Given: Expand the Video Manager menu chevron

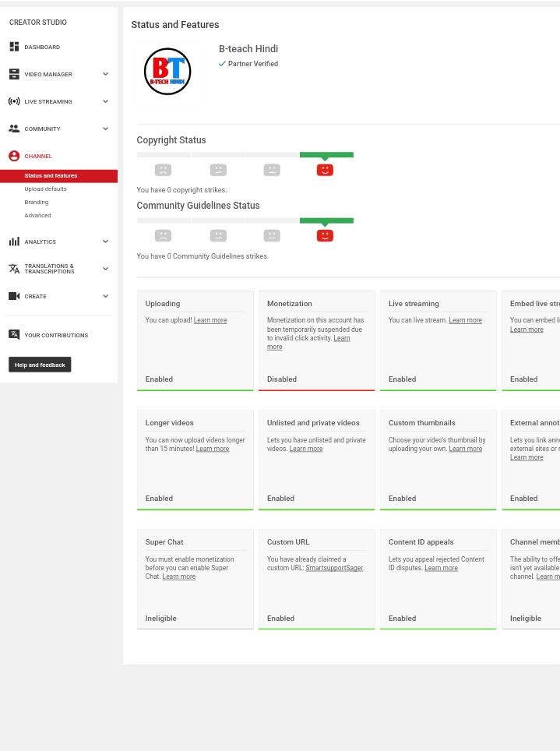Looking at the screenshot, I should coord(105,74).
